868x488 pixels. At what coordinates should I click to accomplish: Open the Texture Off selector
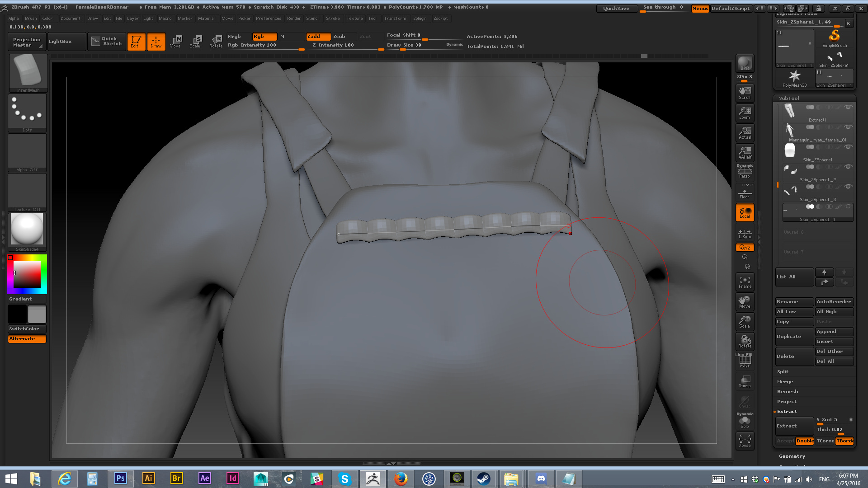pos(27,192)
